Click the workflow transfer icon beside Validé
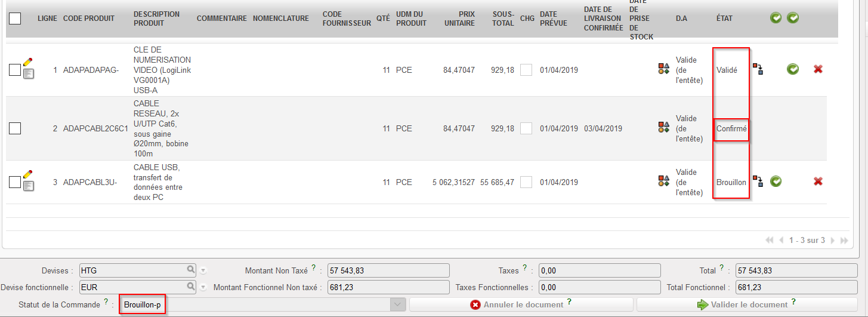868x317 pixels. [x=758, y=69]
